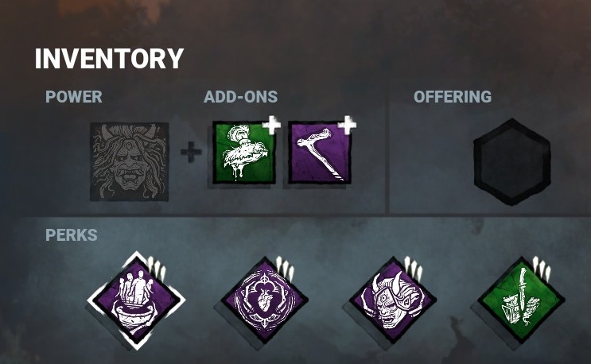The width and height of the screenshot is (591, 364).
Task: Click the plus badge on green add-on
Action: tap(272, 125)
